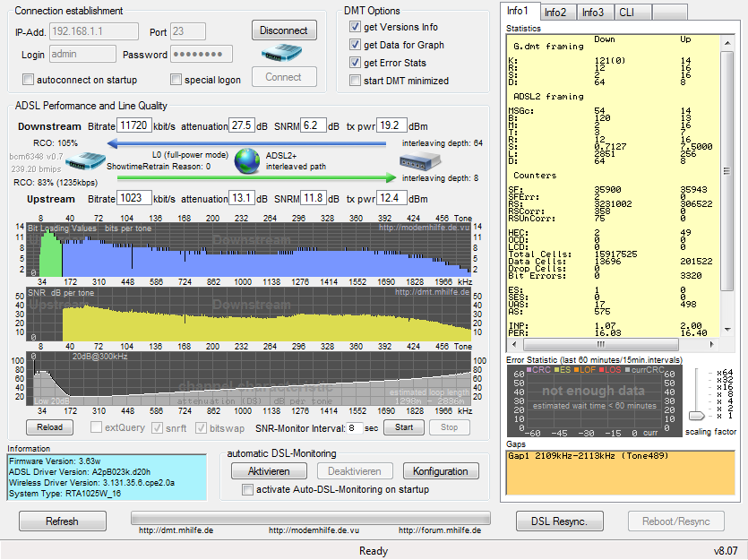Viewport: 748px width, 560px height.
Task: Enable autoconnect on startup
Action: [29, 79]
